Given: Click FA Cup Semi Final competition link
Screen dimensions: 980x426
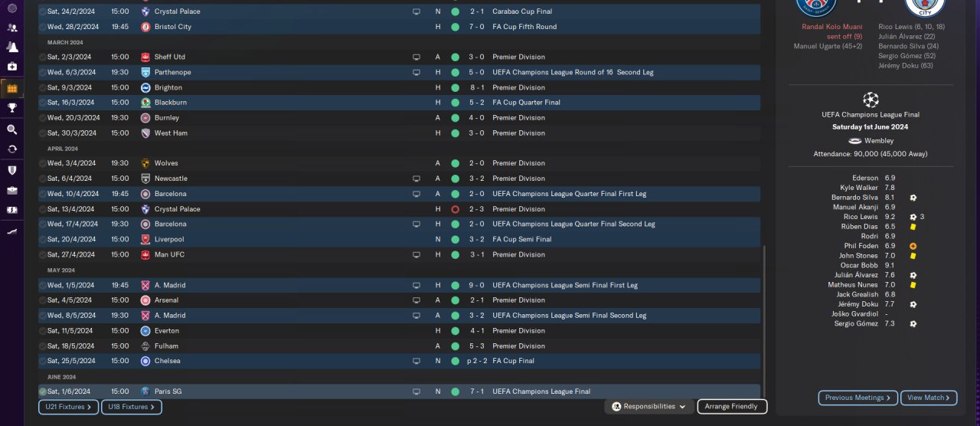Looking at the screenshot, I should coord(521,239).
